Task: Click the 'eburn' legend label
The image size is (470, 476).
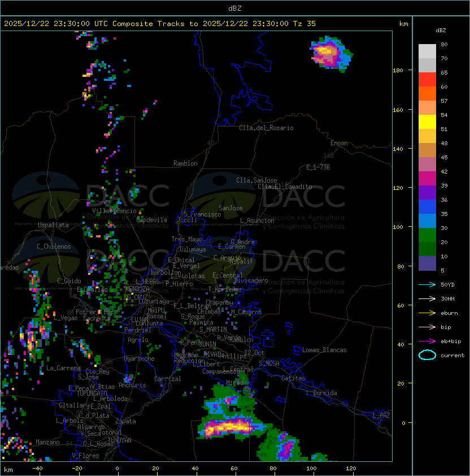Action: pyautogui.click(x=449, y=313)
